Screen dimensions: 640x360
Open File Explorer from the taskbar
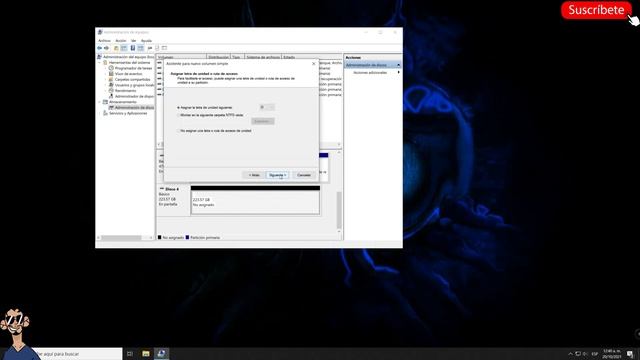(x=146, y=354)
